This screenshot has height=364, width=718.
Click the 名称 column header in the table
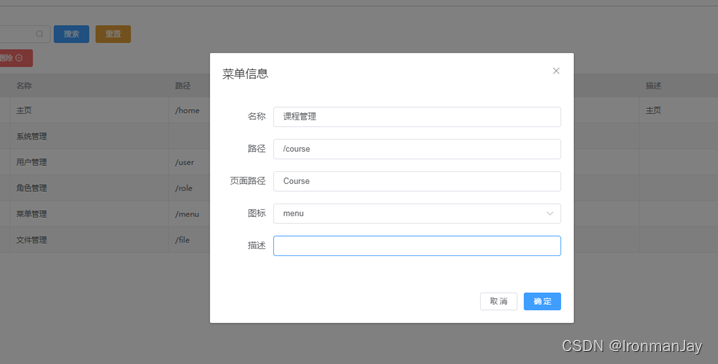click(x=24, y=86)
